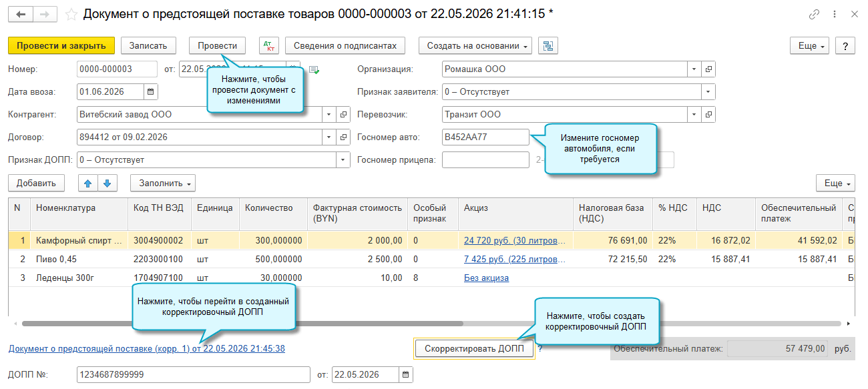
Task: Open the Создать на основании menu
Action: coord(475,45)
